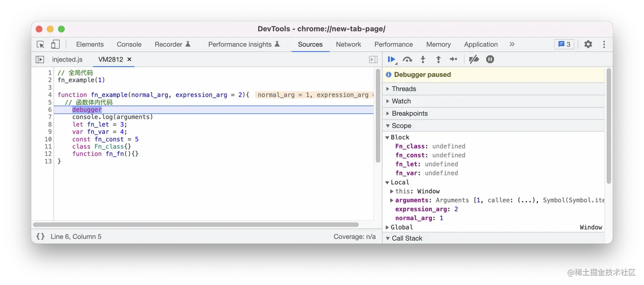Expand the Watch section
This screenshot has width=644, height=285.
494,101
